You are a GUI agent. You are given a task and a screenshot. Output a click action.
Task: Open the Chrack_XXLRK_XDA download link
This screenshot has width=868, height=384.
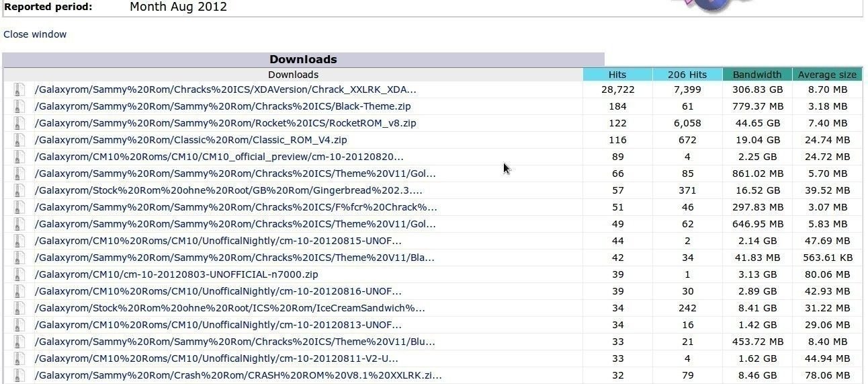pyautogui.click(x=226, y=89)
